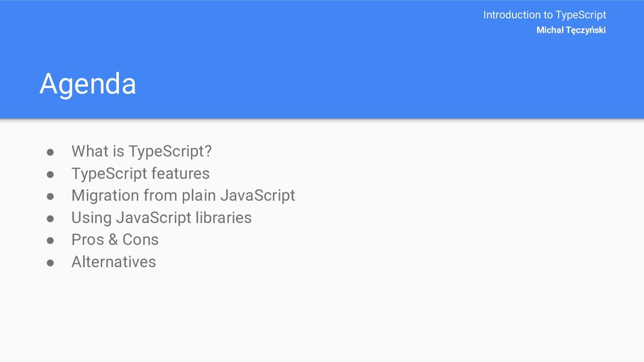Click the bullet dot beside "Using JavaScript libraries"
The height and width of the screenshot is (362, 644).
50,219
